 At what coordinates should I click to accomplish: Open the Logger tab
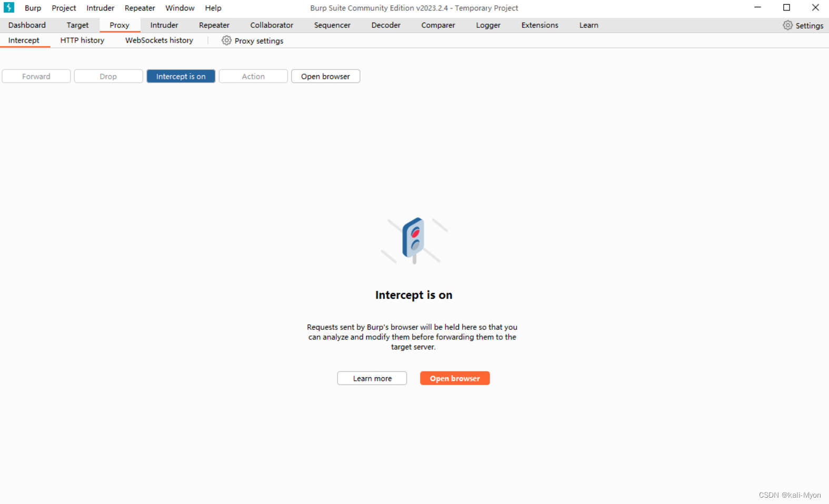pos(488,25)
